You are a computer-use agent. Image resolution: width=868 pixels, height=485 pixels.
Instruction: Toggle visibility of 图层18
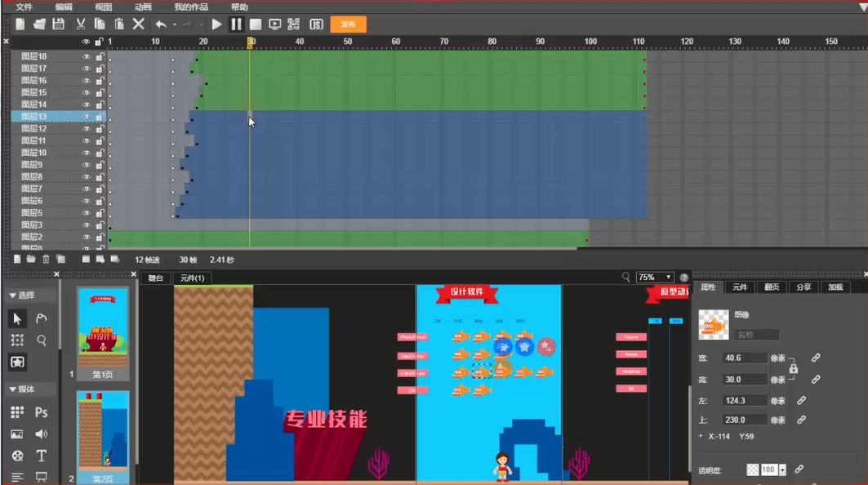point(86,56)
